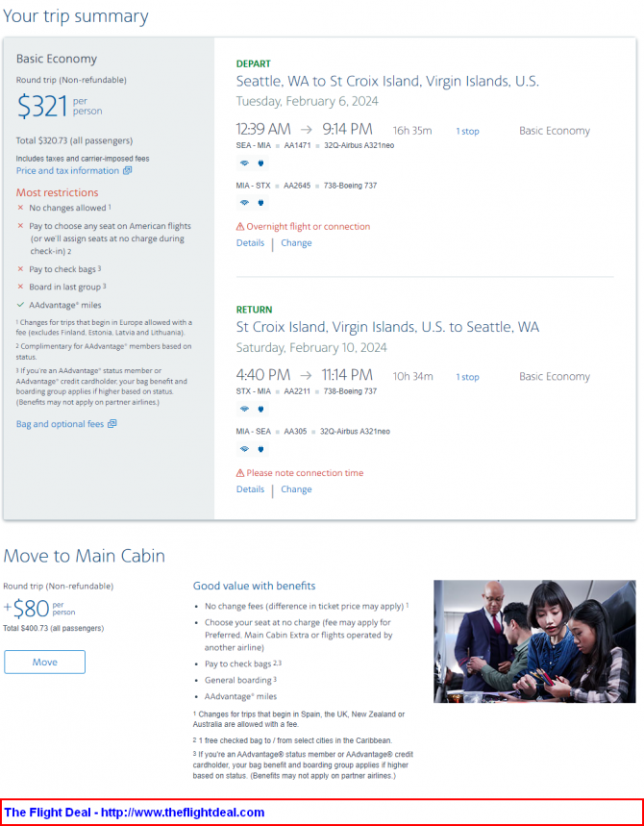Click the Move to Main Cabin button
Image resolution: width=644 pixels, height=826 pixels.
coord(45,663)
